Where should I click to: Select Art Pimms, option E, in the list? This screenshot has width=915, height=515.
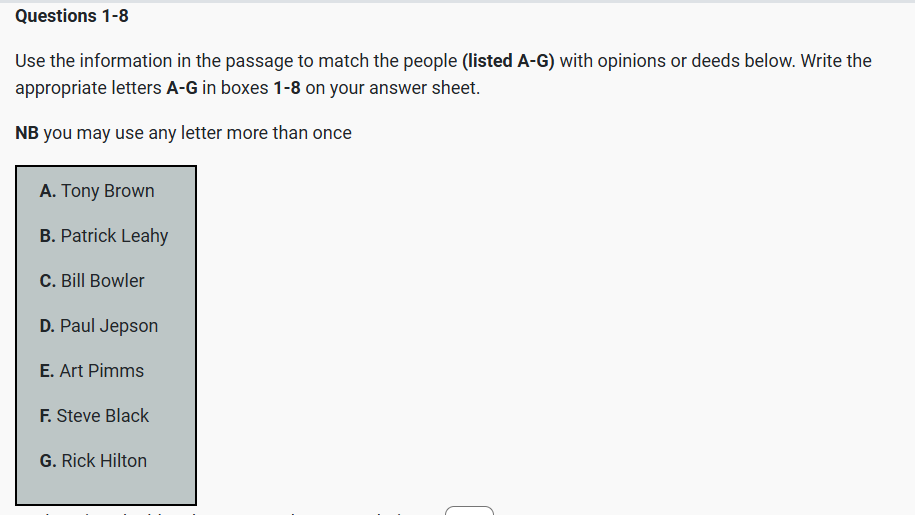click(92, 371)
